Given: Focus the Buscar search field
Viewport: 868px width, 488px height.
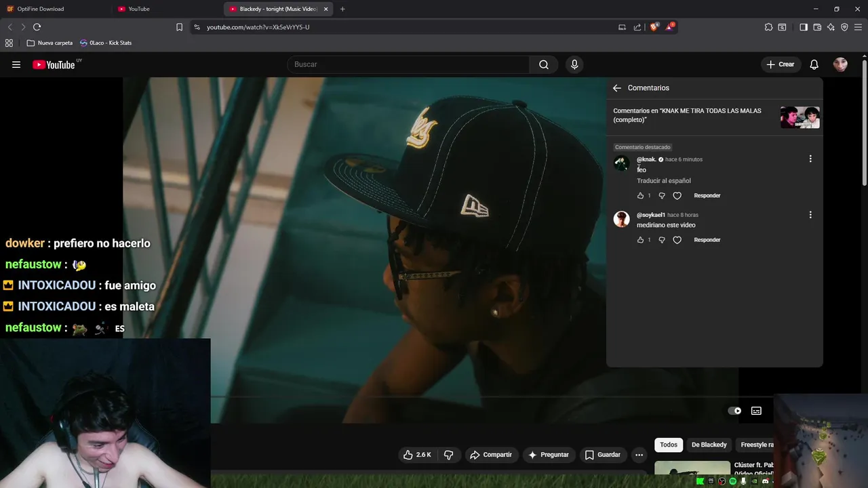Looking at the screenshot, I should coord(409,64).
